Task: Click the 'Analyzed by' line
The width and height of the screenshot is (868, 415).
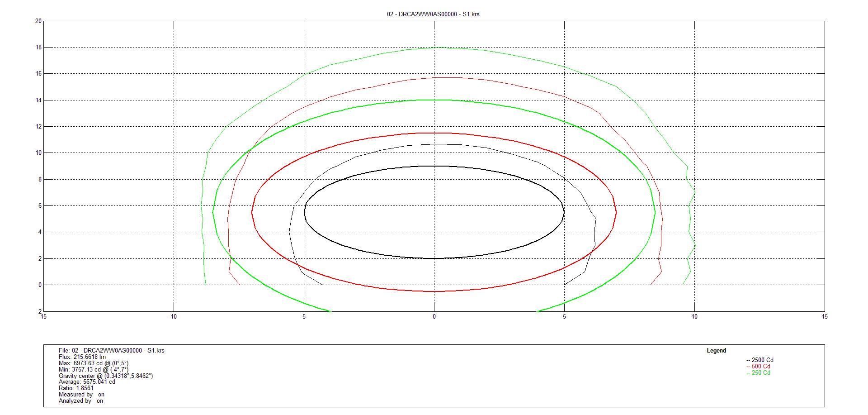Action: tap(80, 401)
